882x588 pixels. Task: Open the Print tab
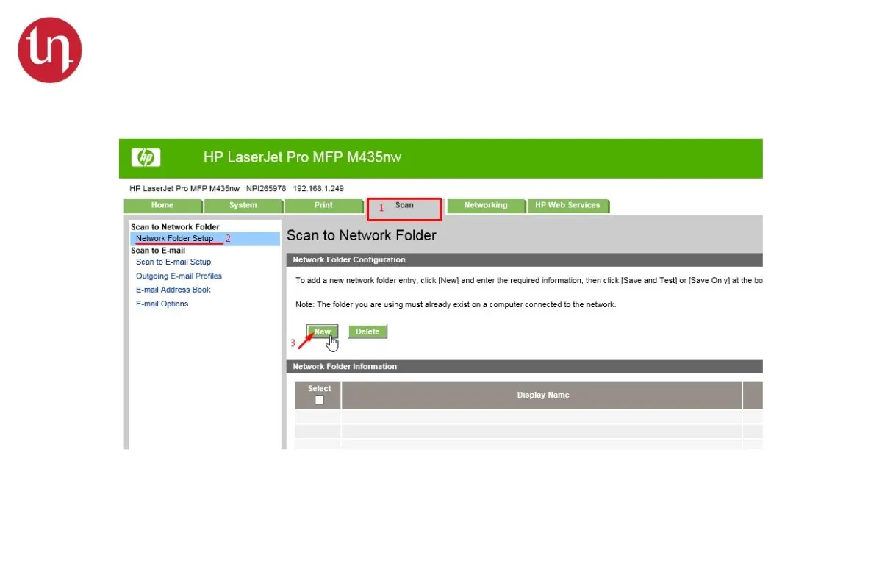323,206
